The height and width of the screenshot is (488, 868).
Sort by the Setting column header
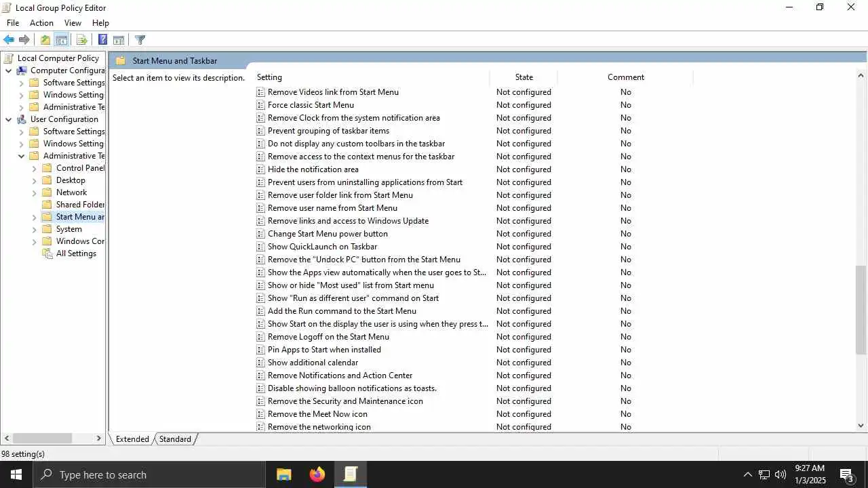coord(372,77)
